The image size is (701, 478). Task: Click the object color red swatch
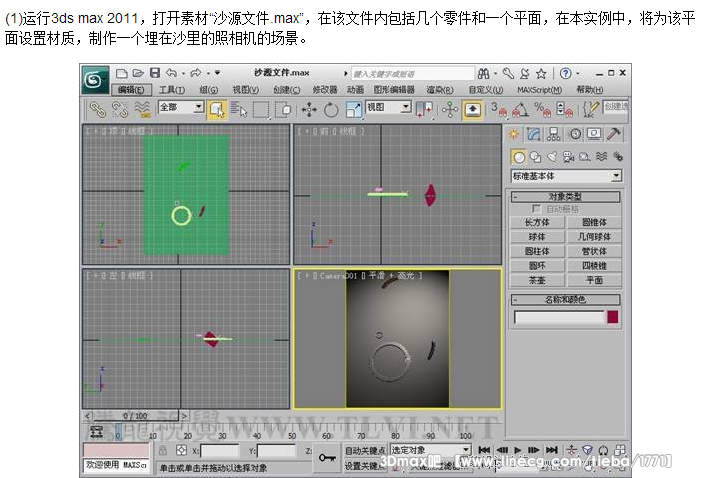coord(613,317)
